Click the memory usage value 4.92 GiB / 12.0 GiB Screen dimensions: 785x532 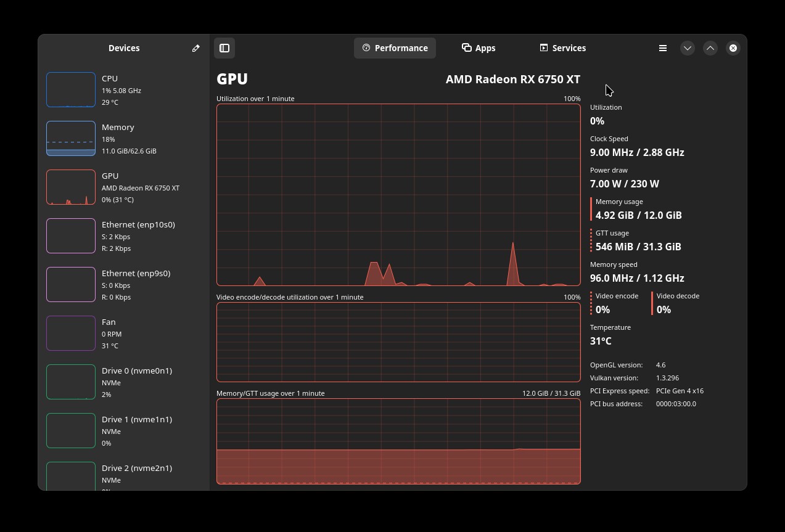639,215
